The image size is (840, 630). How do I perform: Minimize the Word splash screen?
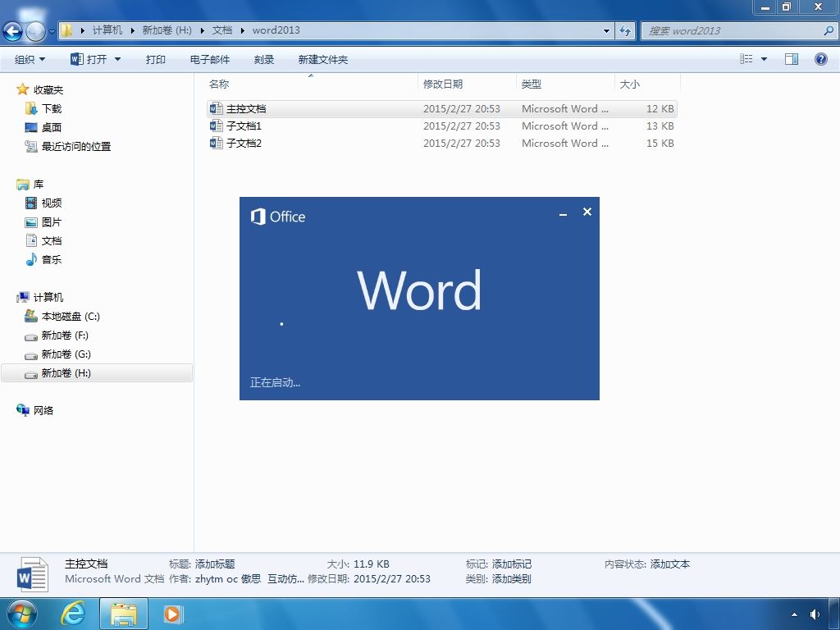pos(563,212)
